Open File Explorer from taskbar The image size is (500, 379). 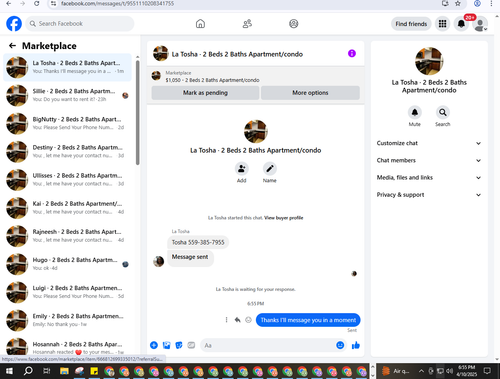coord(64,371)
